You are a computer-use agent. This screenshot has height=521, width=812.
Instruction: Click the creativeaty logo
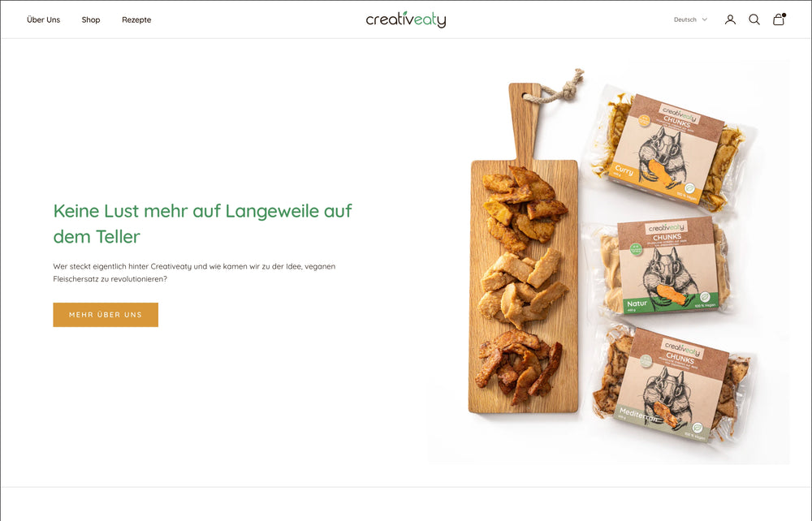(406, 19)
